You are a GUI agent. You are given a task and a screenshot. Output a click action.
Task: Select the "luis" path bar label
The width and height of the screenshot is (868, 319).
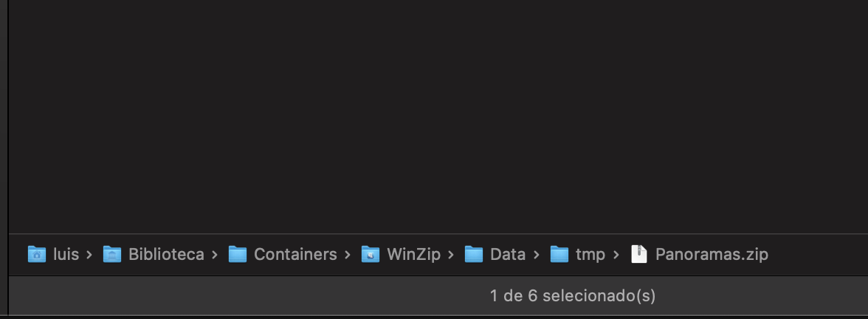[x=66, y=255]
